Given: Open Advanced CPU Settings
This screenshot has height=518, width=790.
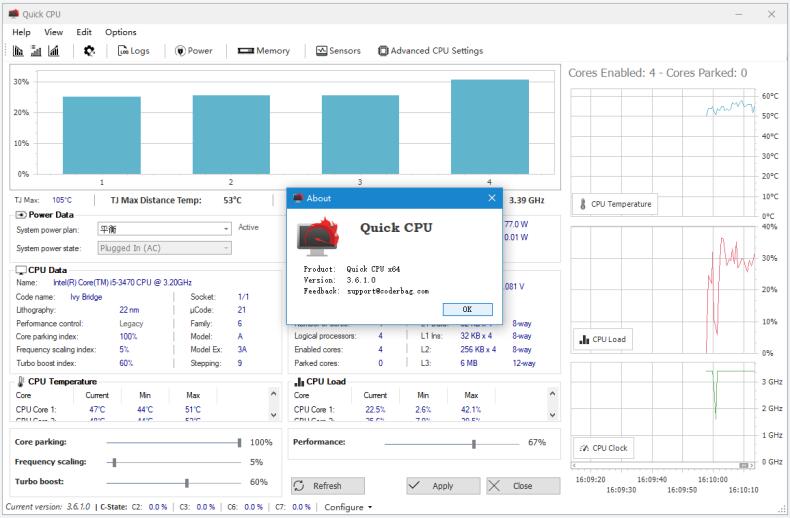Looking at the screenshot, I should click(x=431, y=51).
